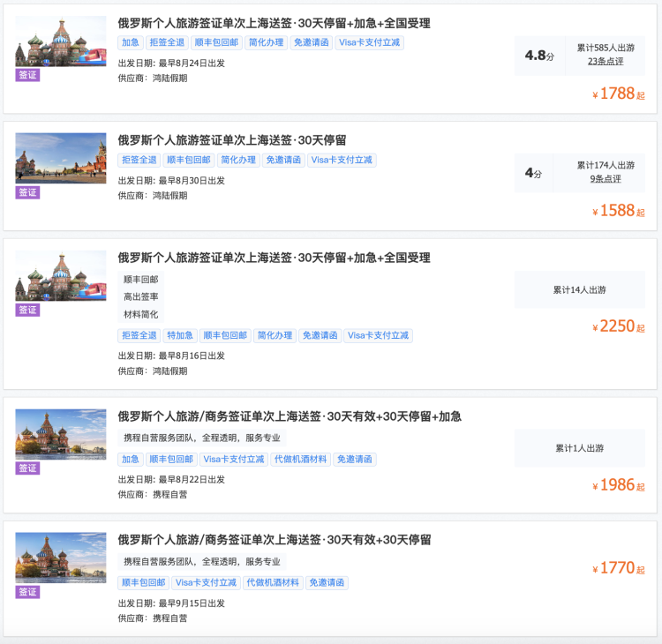The width and height of the screenshot is (662, 644).
Task: View the 9条点评 reviews link
Action: tap(605, 178)
